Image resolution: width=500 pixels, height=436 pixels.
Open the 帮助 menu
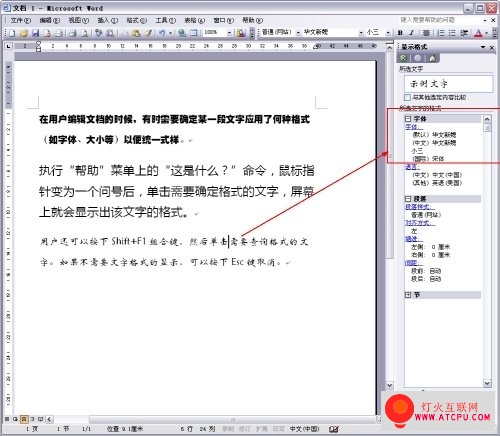252,20
